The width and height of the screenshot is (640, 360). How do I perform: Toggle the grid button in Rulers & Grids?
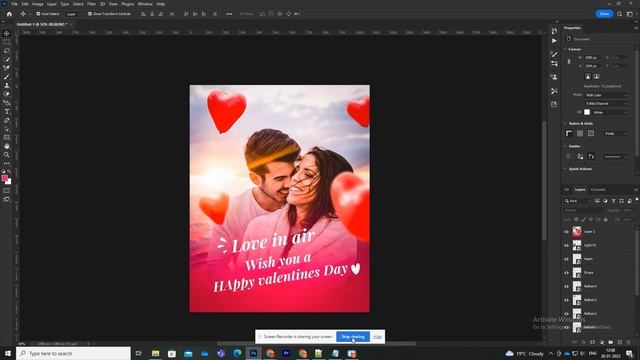(580, 133)
